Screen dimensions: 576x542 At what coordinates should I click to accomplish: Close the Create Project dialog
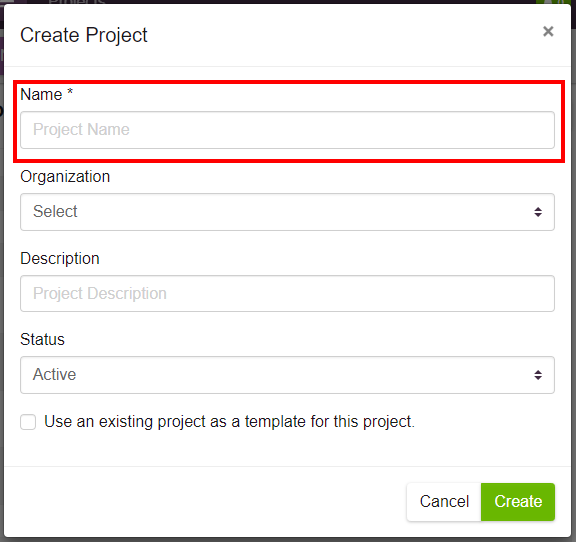pyautogui.click(x=548, y=32)
